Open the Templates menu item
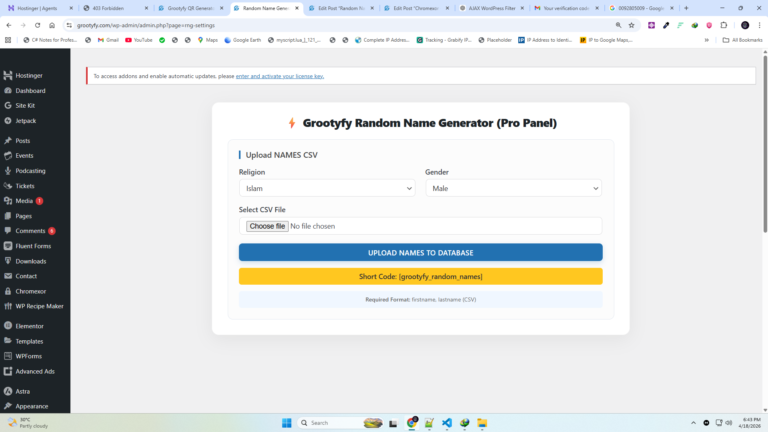The height and width of the screenshot is (432, 768). click(29, 341)
